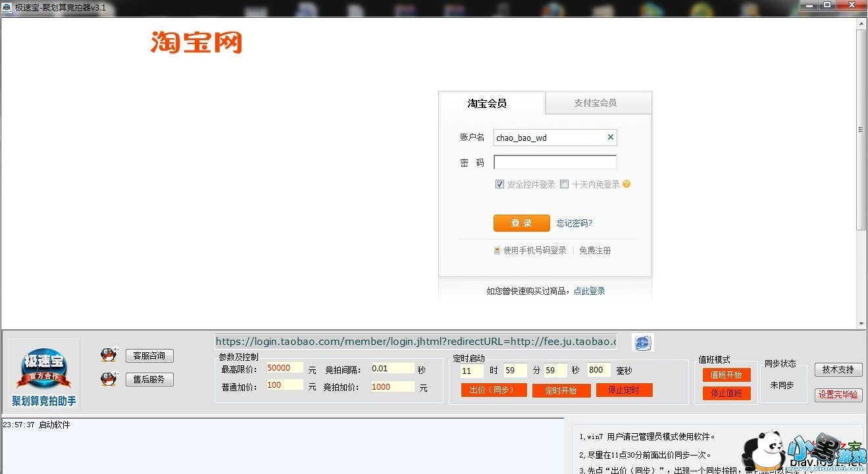Click the 最高限价: label

click(x=240, y=369)
